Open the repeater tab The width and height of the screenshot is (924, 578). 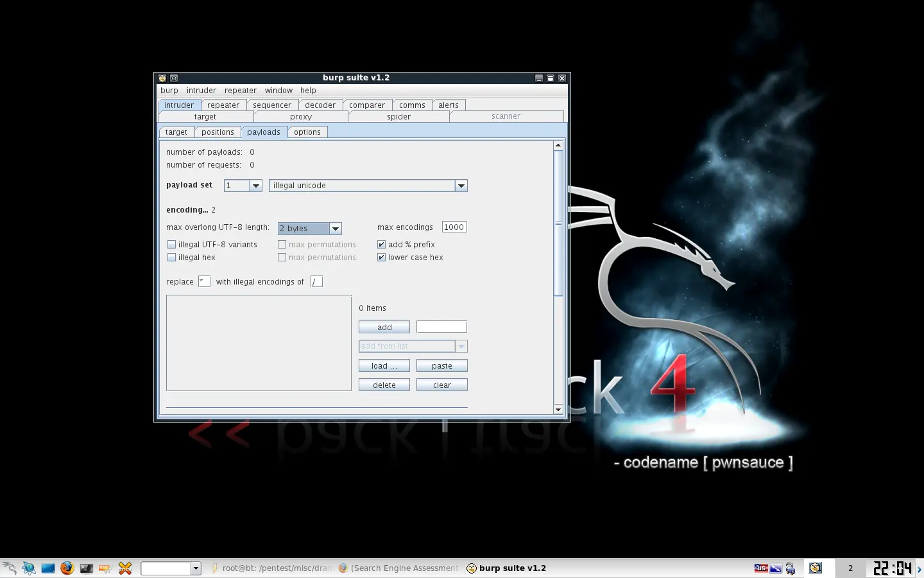[223, 105]
